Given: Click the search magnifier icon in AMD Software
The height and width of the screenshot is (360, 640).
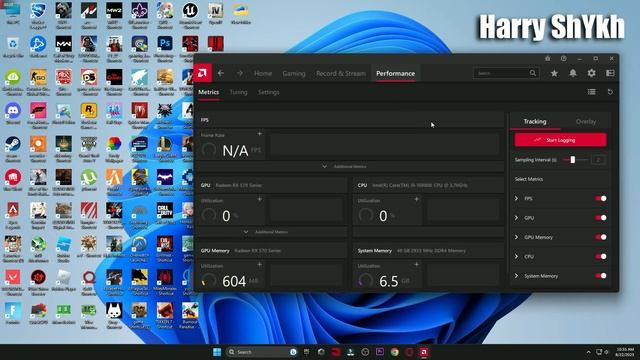Looking at the screenshot, I should 533,73.
